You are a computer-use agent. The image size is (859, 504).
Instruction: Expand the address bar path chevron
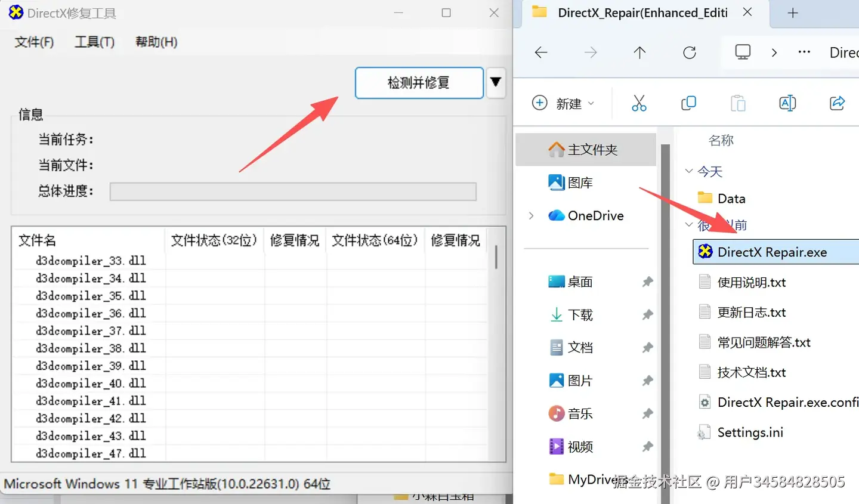[774, 52]
